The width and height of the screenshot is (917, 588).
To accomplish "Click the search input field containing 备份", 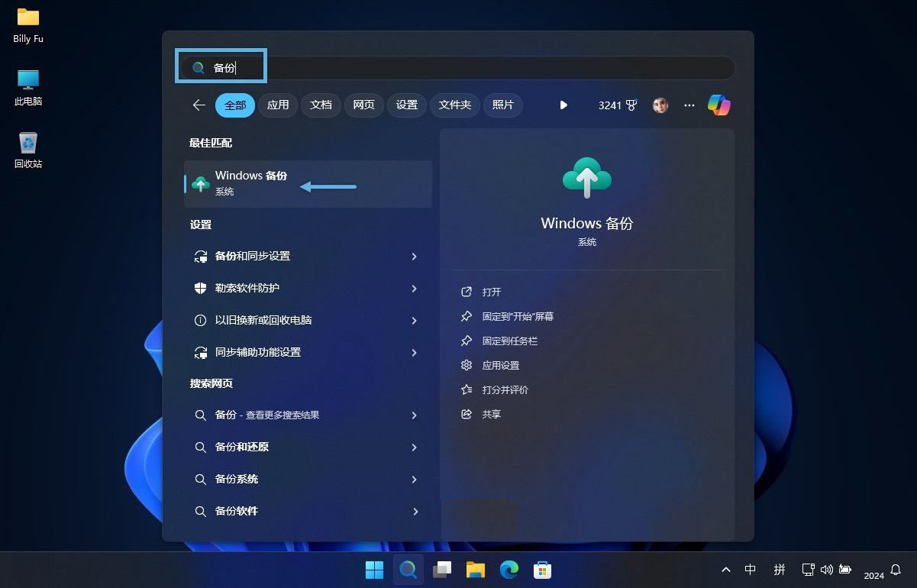I will pos(458,68).
